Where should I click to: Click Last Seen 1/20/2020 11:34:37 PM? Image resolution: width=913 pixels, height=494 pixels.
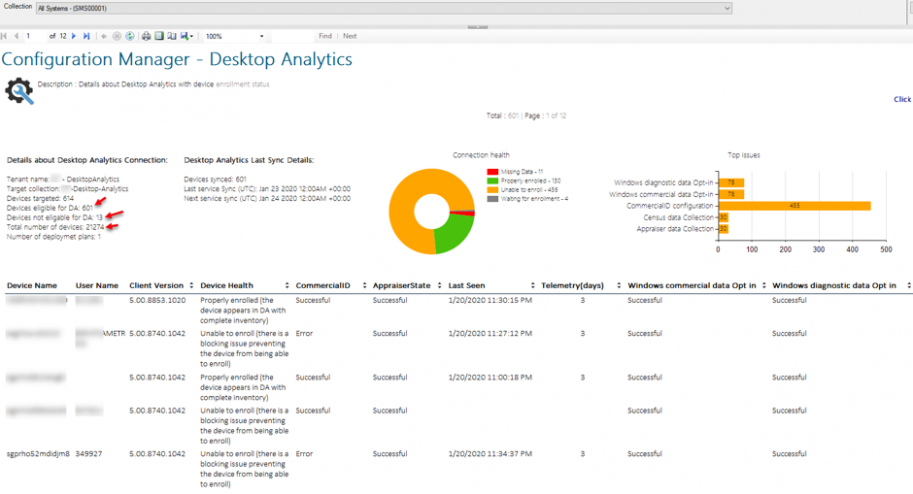tap(490, 454)
